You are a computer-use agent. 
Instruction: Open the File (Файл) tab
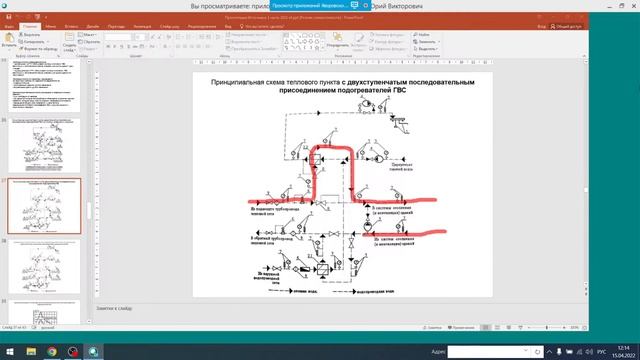coord(9,27)
